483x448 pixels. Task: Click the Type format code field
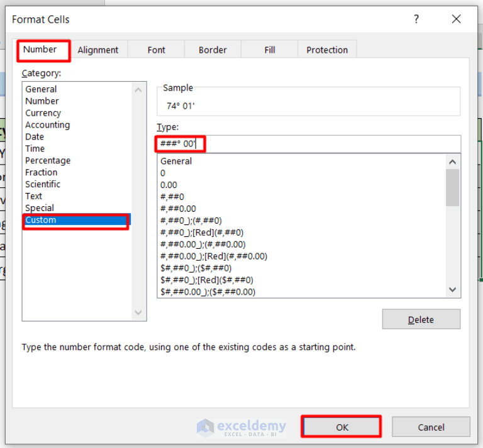point(309,144)
